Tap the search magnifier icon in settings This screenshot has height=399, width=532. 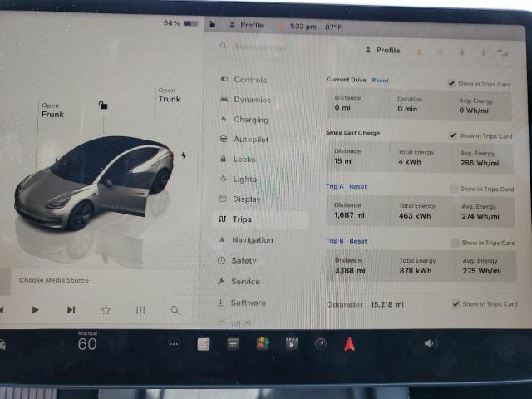(x=223, y=45)
